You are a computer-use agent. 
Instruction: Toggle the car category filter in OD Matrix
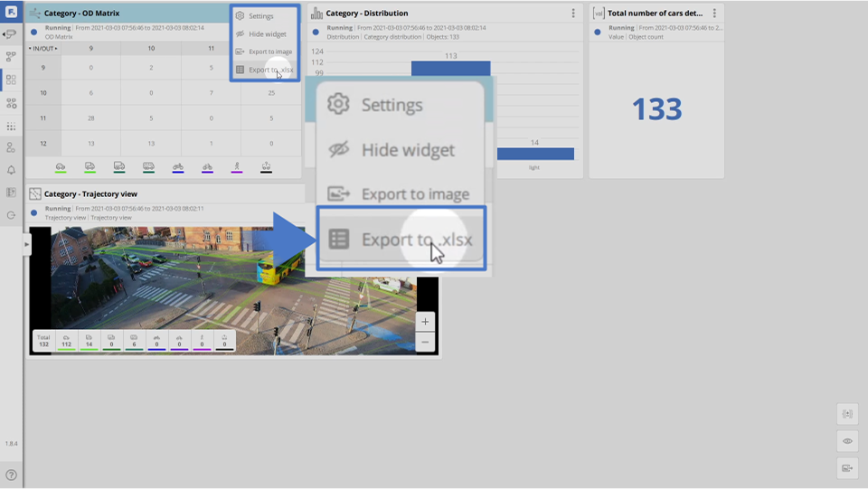[x=61, y=167]
